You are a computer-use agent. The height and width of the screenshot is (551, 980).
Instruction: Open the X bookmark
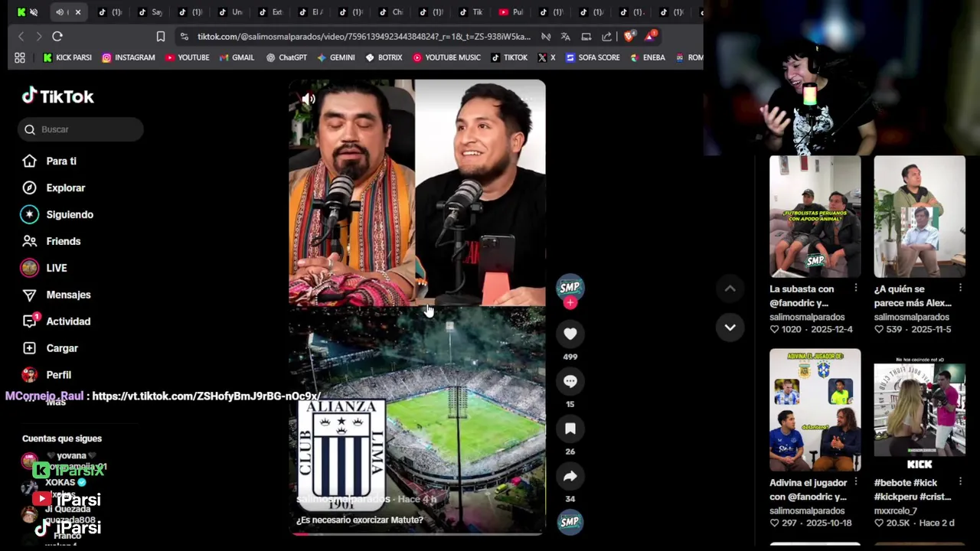547,57
